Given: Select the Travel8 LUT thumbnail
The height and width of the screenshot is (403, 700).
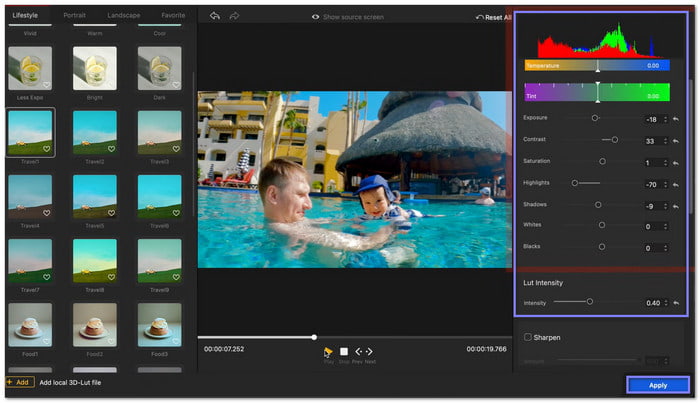Looking at the screenshot, I should pyautogui.click(x=95, y=261).
